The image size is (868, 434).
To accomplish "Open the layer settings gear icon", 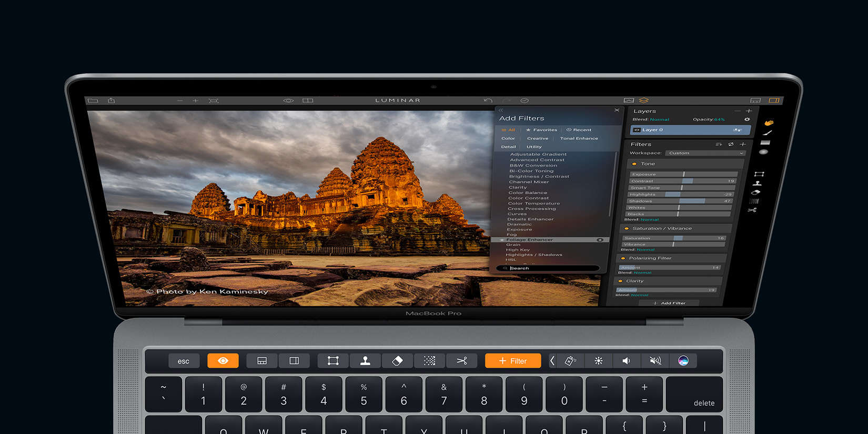I will click(x=747, y=119).
